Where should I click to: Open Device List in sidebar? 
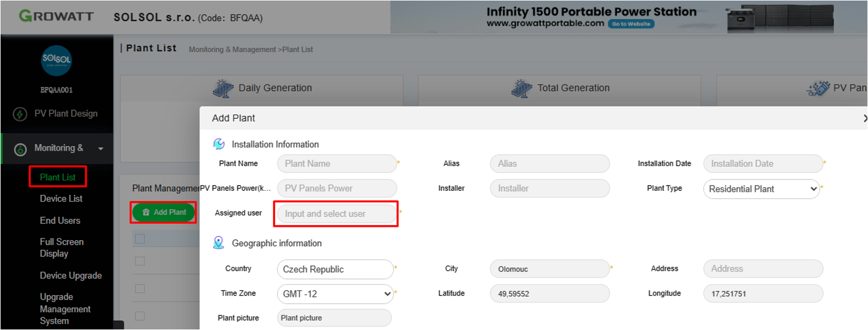(61, 199)
